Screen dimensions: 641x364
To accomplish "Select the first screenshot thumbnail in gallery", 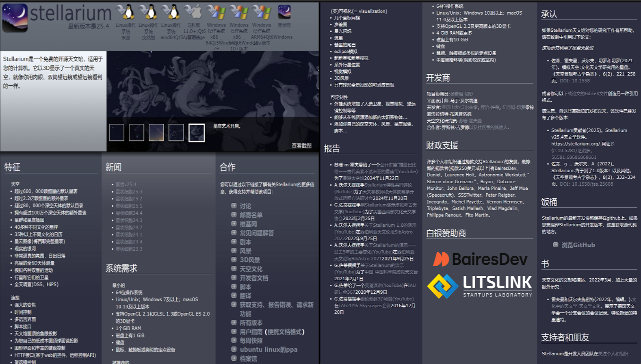I will 117,132.
